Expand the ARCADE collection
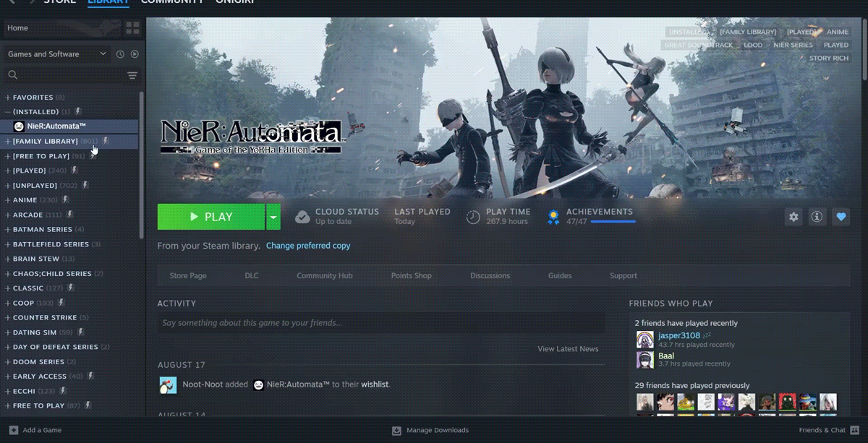 (x=7, y=215)
